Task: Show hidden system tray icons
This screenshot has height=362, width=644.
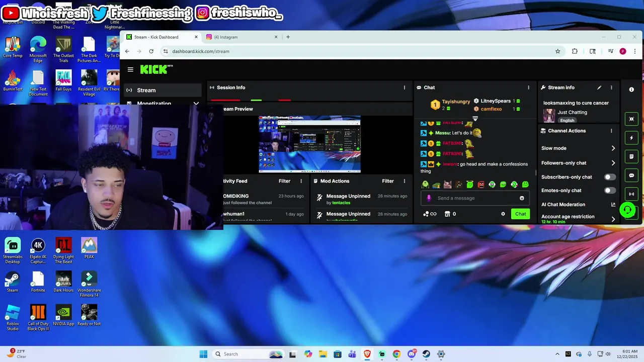Action: [x=557, y=354]
